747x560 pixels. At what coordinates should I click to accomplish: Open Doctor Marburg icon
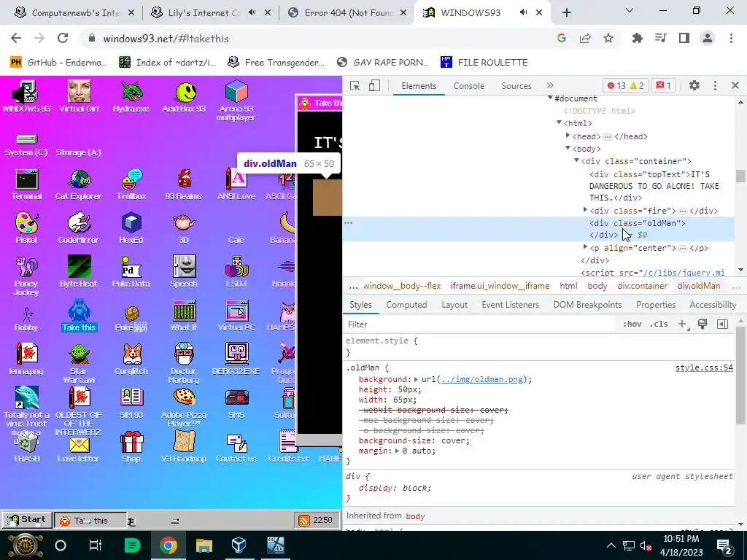point(184,364)
